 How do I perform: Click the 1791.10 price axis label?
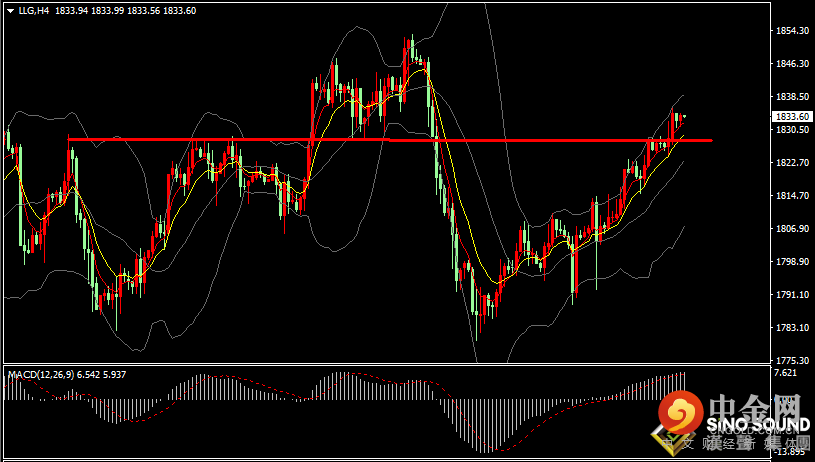click(x=792, y=295)
